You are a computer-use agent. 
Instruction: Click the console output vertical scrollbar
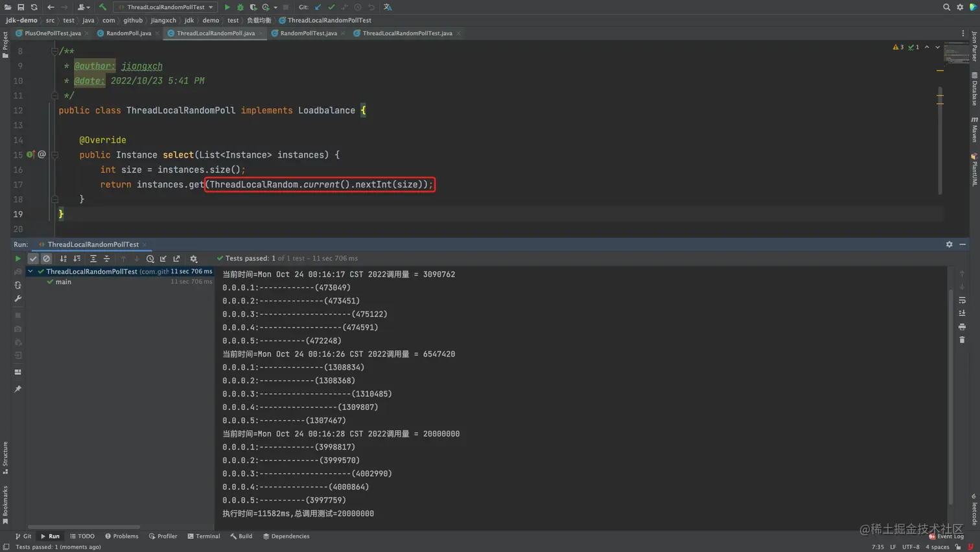pos(951,396)
